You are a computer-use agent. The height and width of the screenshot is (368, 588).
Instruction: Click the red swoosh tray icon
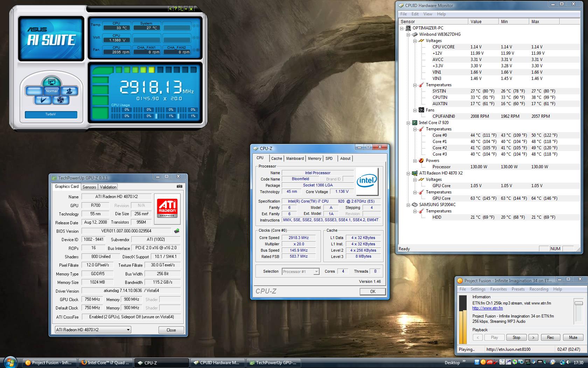click(x=495, y=362)
